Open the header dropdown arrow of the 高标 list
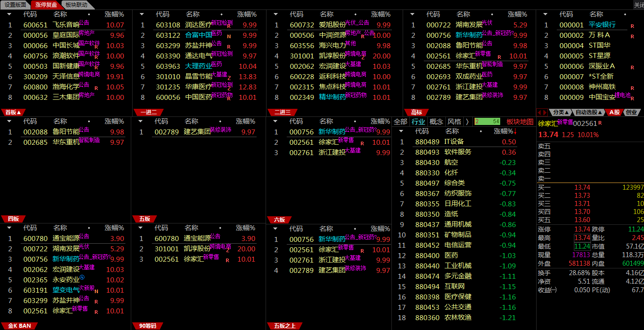 pyautogui.click(x=412, y=14)
